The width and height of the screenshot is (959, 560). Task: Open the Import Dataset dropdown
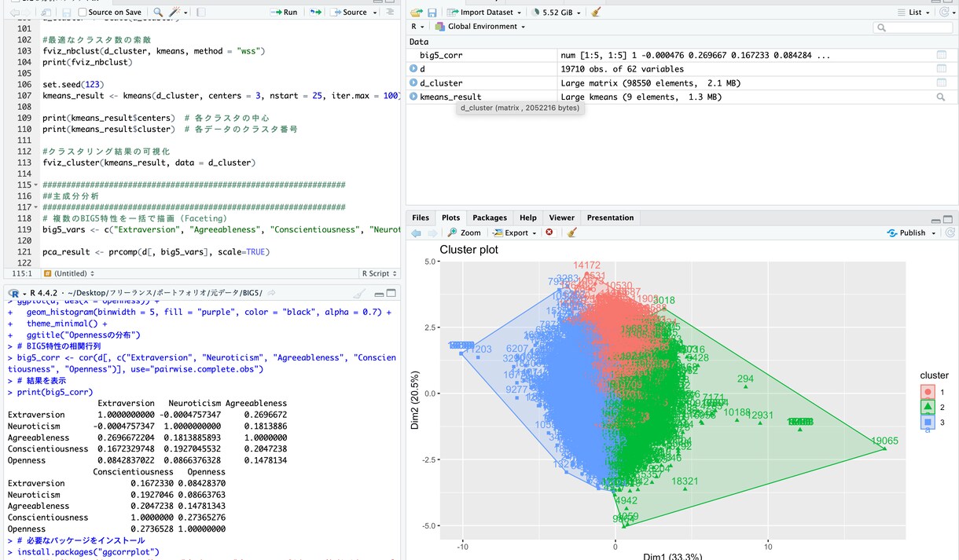(483, 13)
